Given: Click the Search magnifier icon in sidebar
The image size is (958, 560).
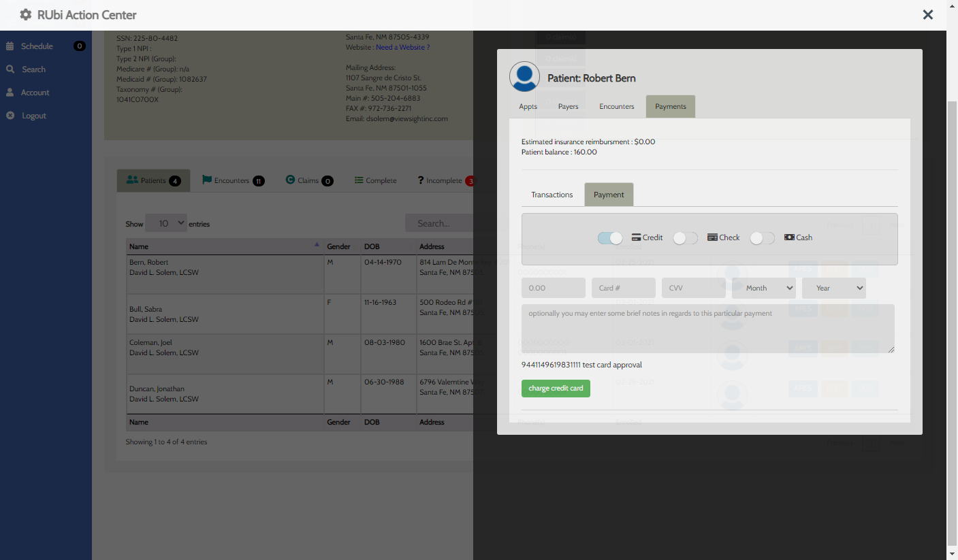Looking at the screenshot, I should click(x=10, y=69).
